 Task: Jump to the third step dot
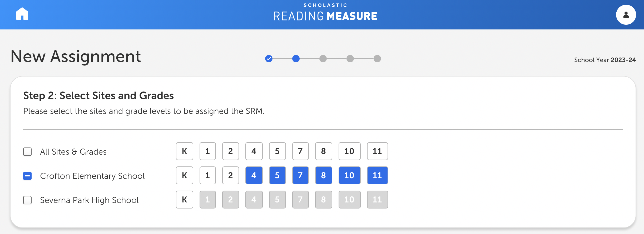(323, 59)
